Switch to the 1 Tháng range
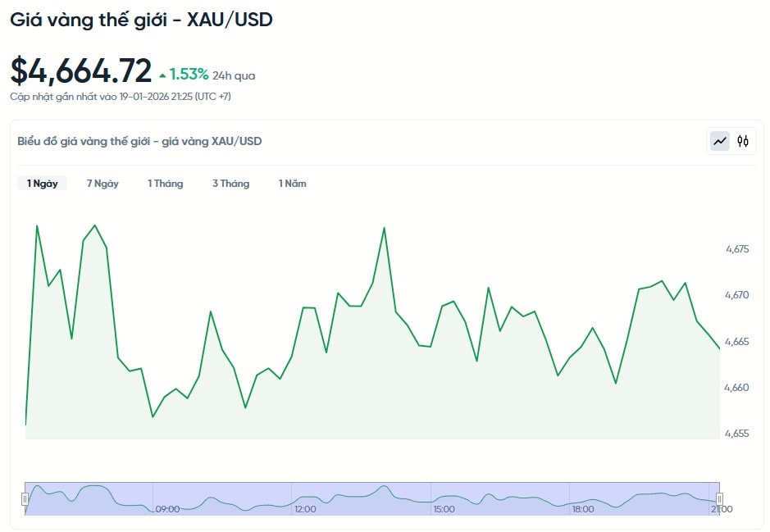 [x=165, y=184]
